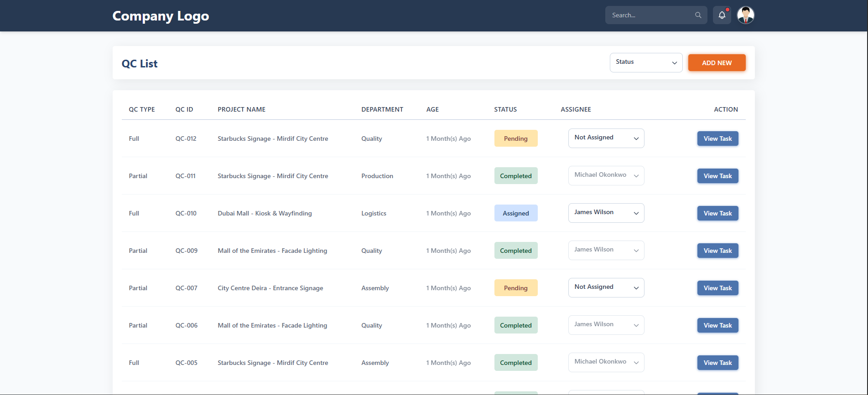Click the Pending status badge of QC-012
Image resolution: width=868 pixels, height=395 pixels.
click(x=516, y=139)
